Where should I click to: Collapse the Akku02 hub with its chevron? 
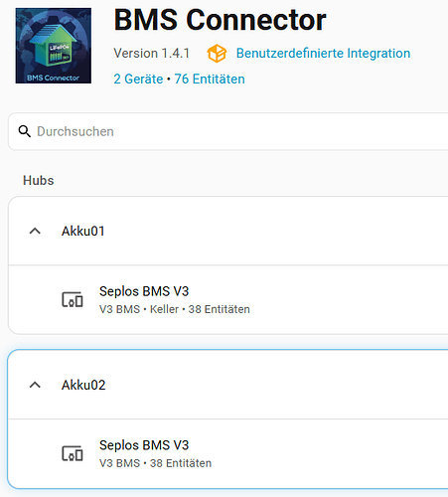click(35, 385)
